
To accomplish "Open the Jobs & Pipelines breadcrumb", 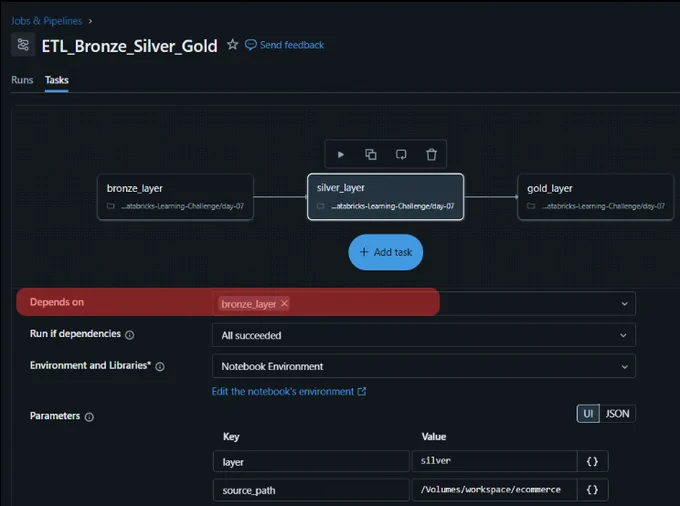I will 46,21.
